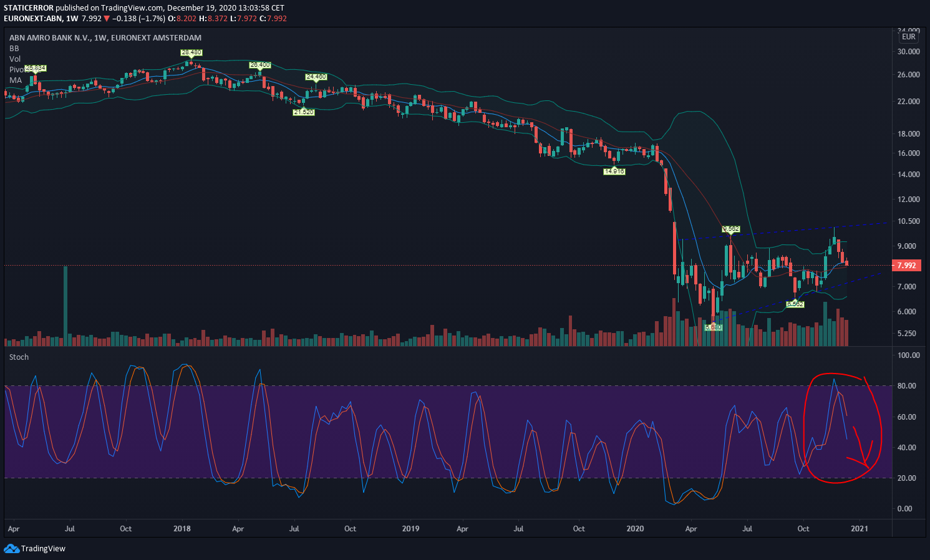
Task: Click the STATICERROR author name
Action: 29,7
